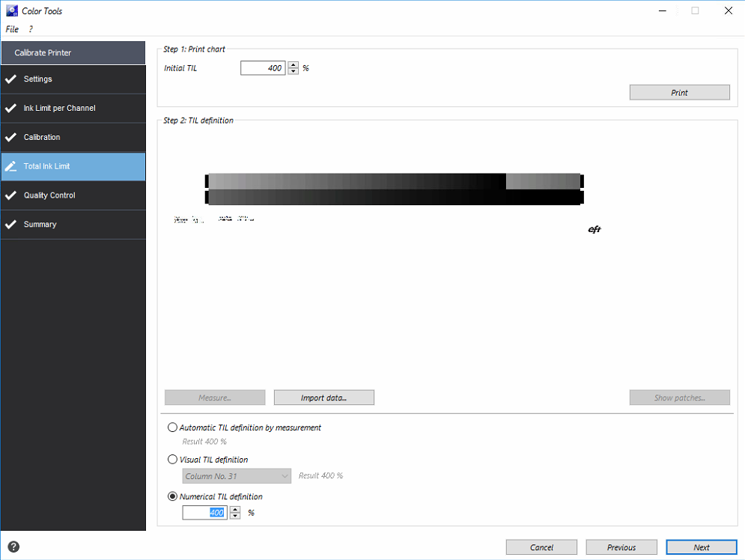745x560 pixels.
Task: Click the Initial TIL input field
Action: 263,68
